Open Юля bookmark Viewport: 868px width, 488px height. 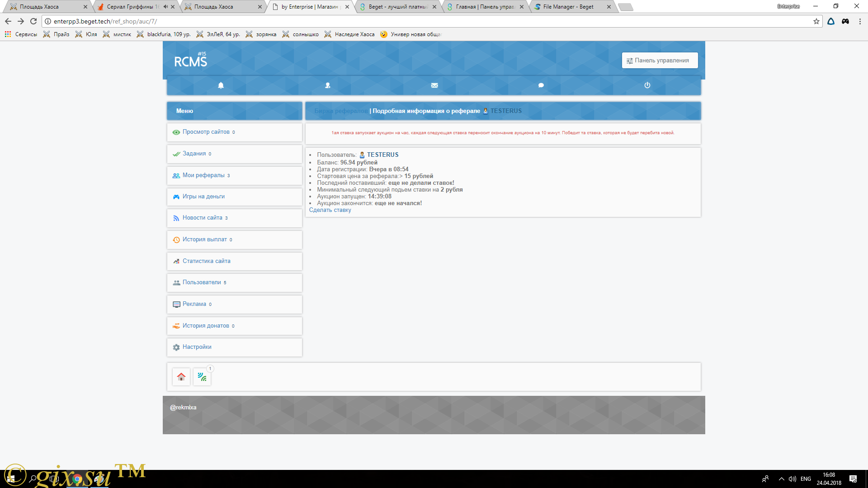click(86, 34)
